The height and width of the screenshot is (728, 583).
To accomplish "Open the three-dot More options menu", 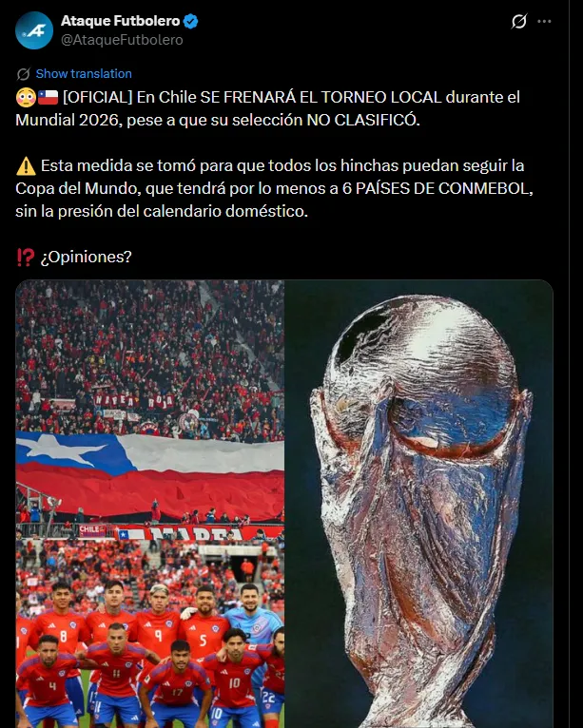I will pyautogui.click(x=544, y=21).
